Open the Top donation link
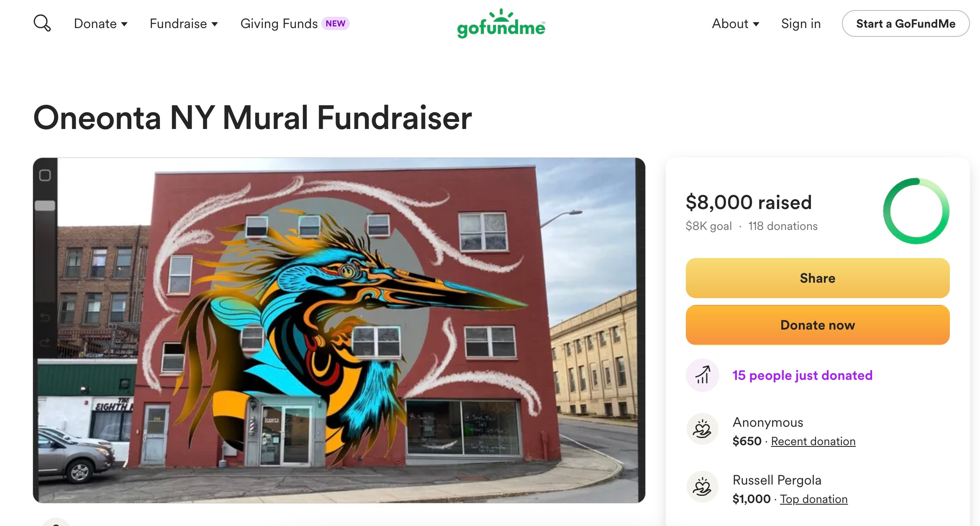Screen dimensions: 980x526 pyautogui.click(x=813, y=499)
